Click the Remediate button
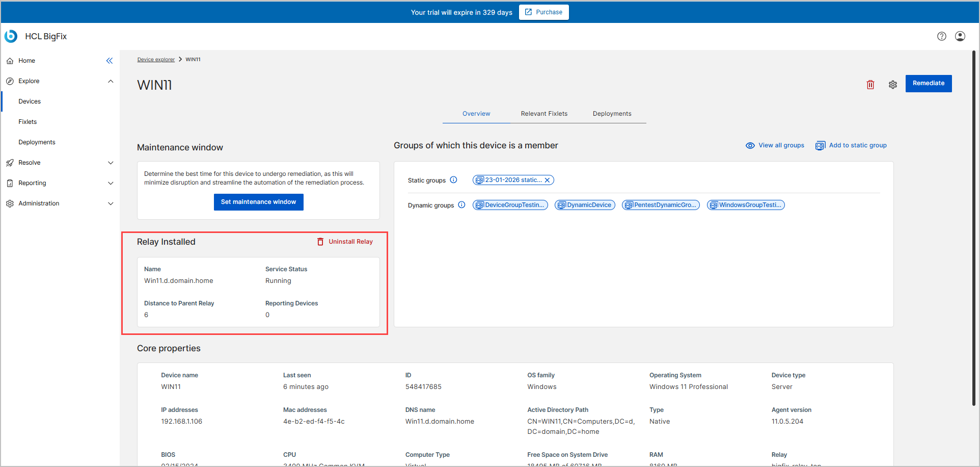Viewport: 980px width, 467px height. (928, 84)
